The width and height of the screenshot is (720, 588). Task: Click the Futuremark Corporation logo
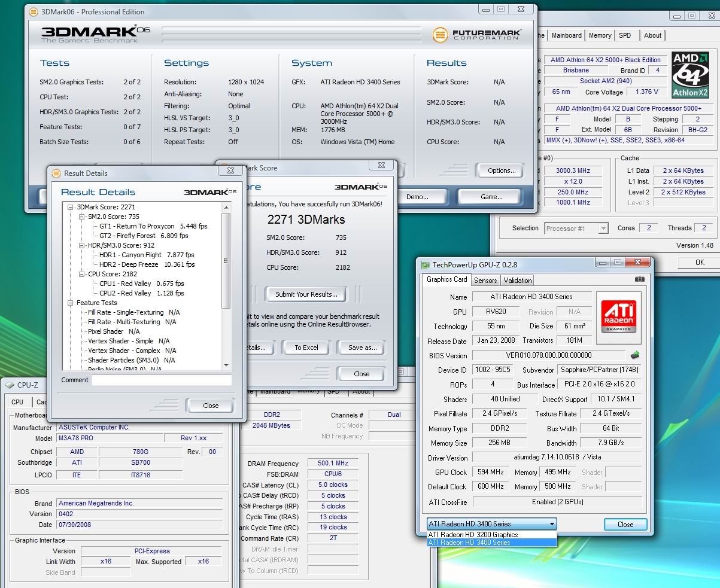point(477,35)
